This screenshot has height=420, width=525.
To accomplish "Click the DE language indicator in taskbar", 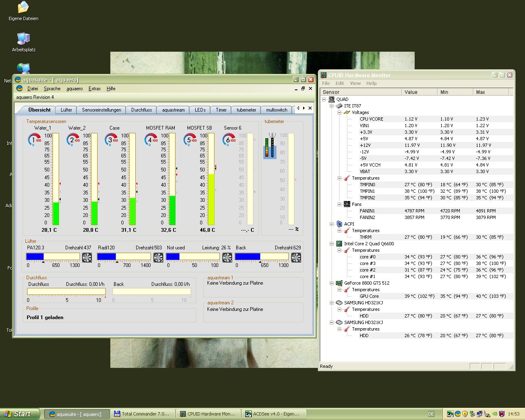I will pos(431,414).
